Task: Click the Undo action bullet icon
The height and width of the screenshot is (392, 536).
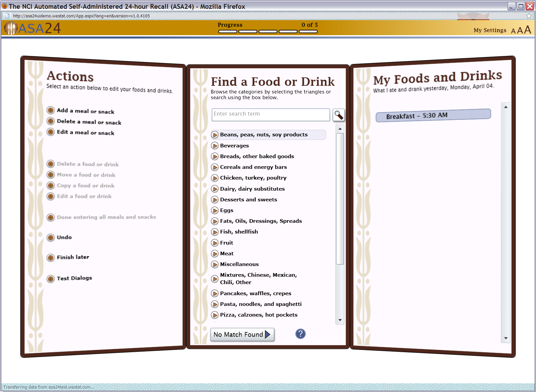Action: click(51, 238)
